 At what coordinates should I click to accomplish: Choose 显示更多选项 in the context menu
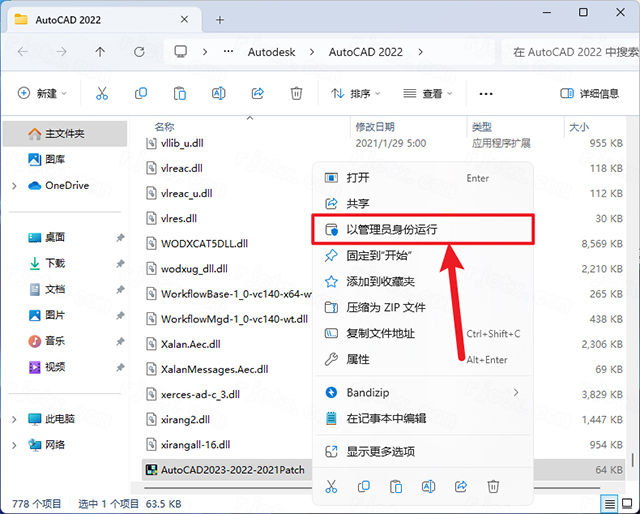(423, 452)
